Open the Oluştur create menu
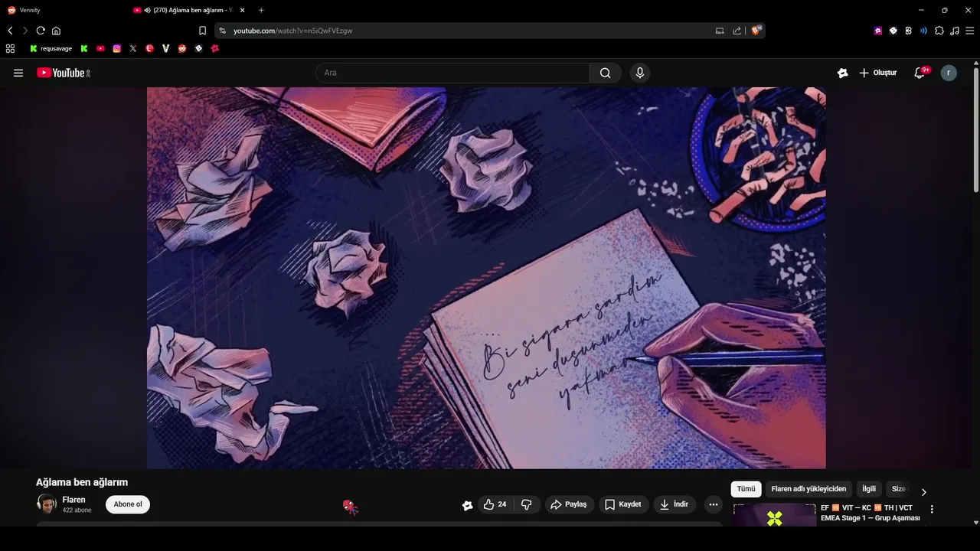 pyautogui.click(x=877, y=73)
